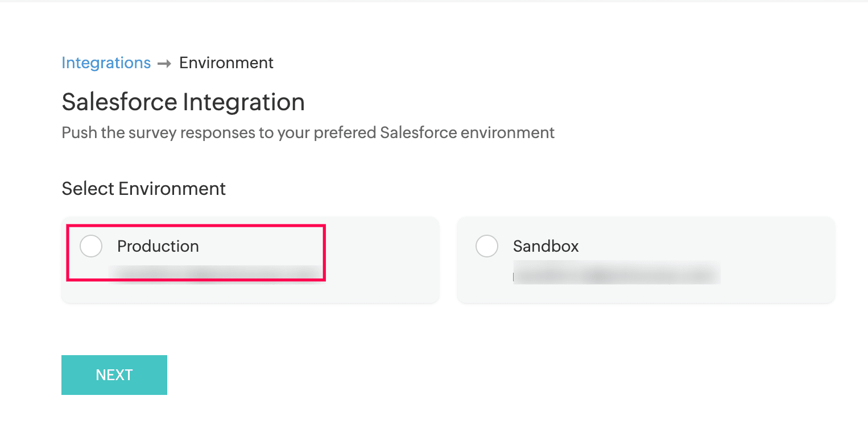Viewport: 868px width, 433px height.
Task: Open the Integrations breadcrumb link
Action: coord(106,63)
